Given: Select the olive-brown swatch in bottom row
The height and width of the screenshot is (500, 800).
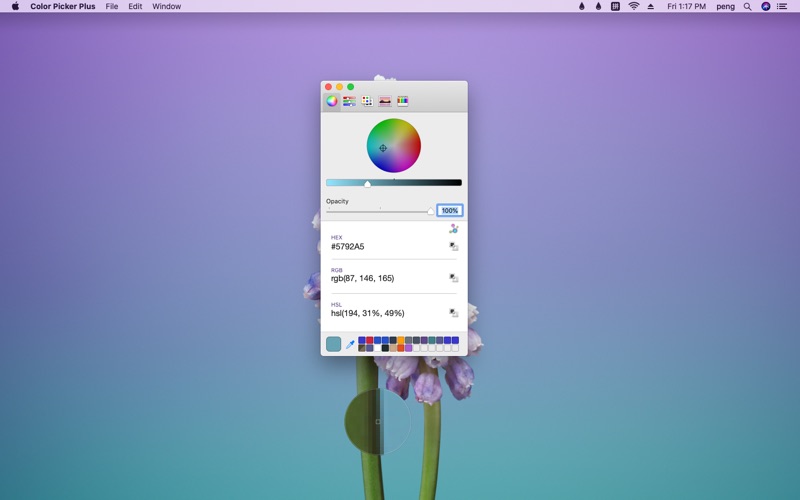Looking at the screenshot, I should [362, 348].
